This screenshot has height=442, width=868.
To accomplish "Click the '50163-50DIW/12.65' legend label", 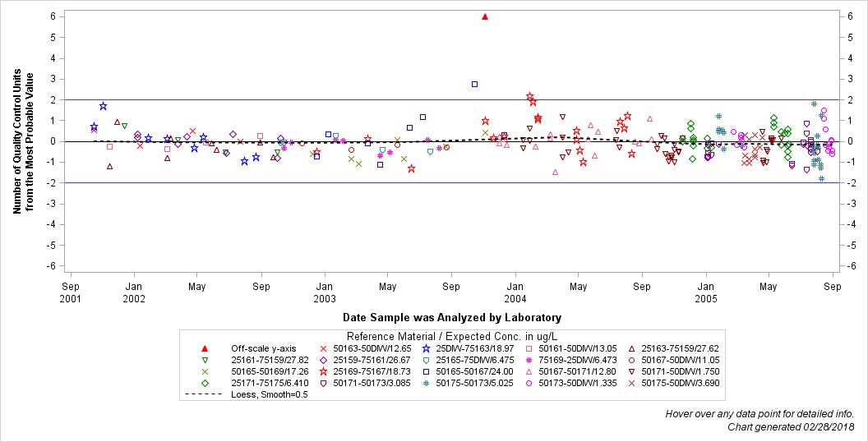I will tap(372, 348).
